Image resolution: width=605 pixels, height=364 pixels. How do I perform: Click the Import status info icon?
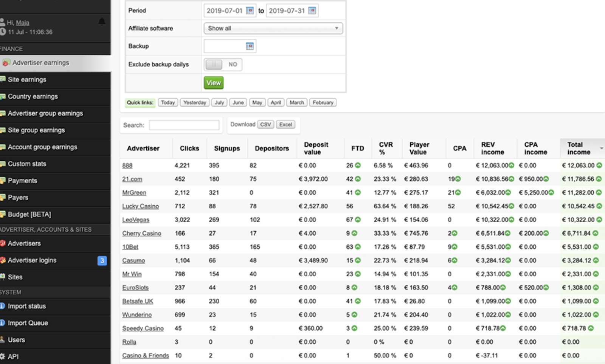click(2, 306)
